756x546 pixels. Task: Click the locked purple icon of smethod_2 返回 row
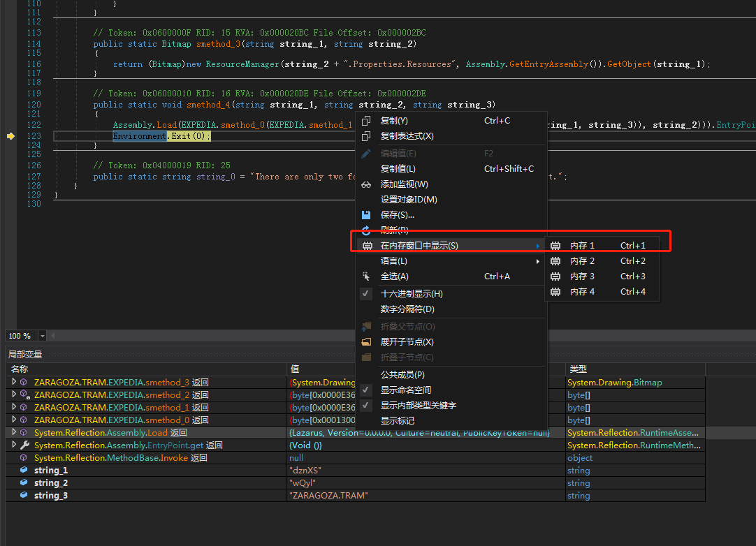[x=24, y=394]
